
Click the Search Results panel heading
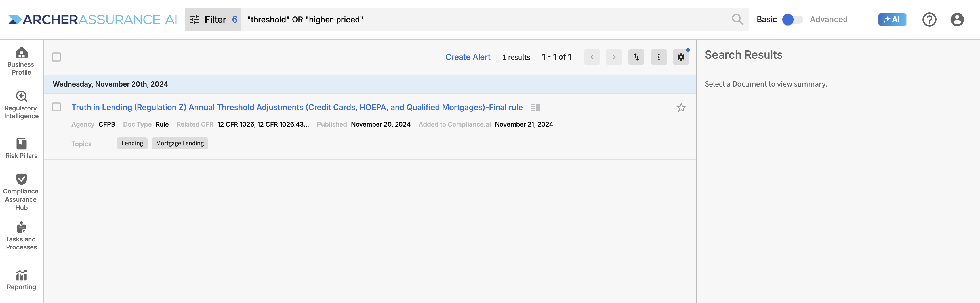[x=743, y=55]
